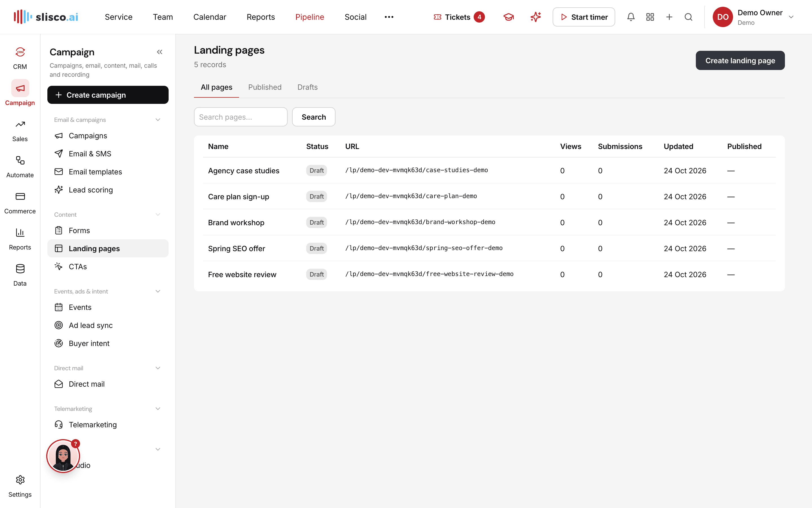Open the Social menu
This screenshot has width=812, height=508.
point(355,17)
